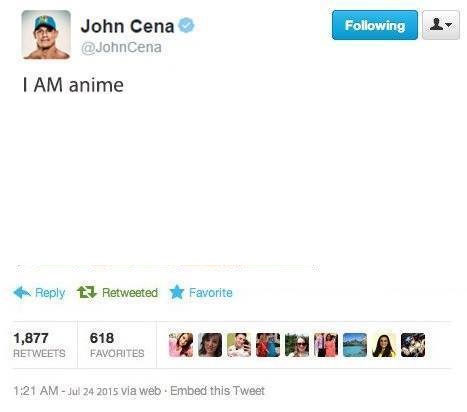
Task: Click last avatar in retweeters row
Action: (413, 345)
